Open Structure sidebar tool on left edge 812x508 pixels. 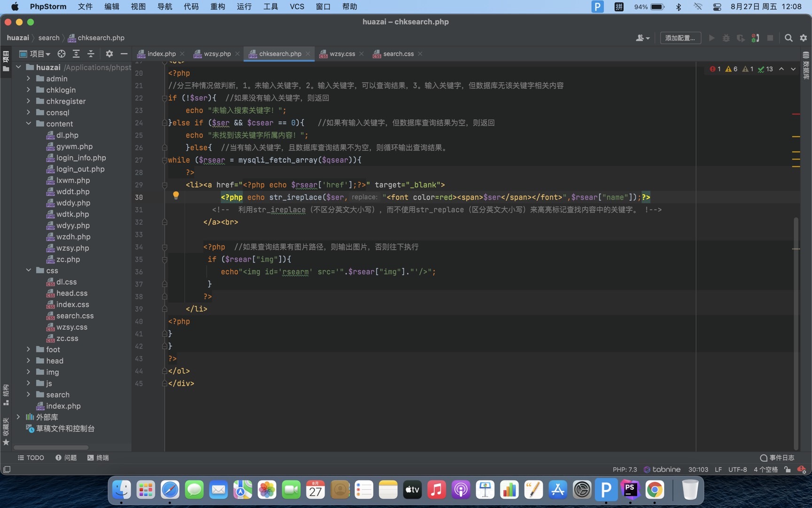click(x=6, y=396)
